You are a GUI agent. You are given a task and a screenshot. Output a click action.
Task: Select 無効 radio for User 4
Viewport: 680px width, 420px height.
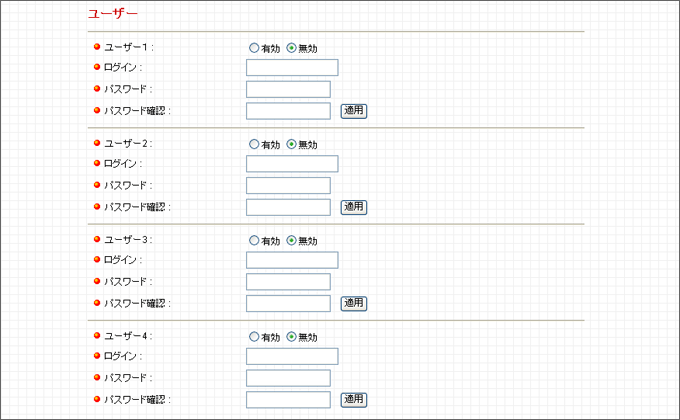pos(291,337)
